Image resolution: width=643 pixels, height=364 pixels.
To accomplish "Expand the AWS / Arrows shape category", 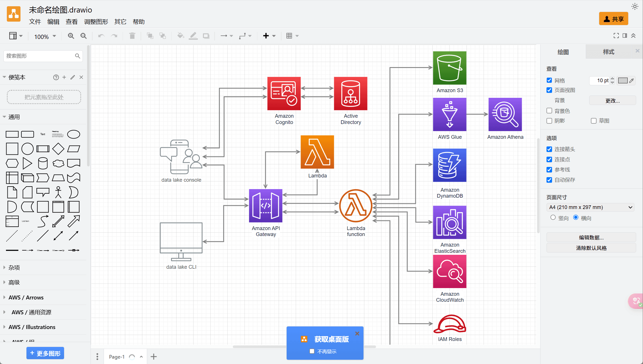I will (26, 297).
